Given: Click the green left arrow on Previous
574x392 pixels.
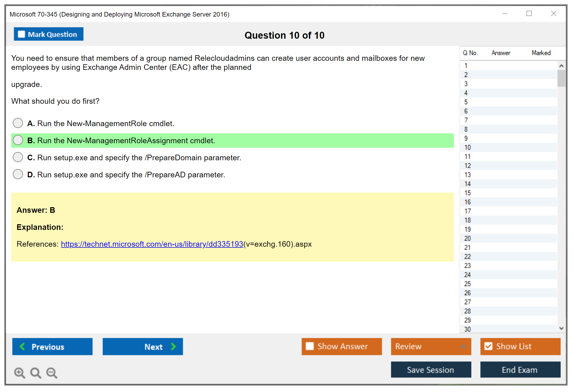Looking at the screenshot, I should pyautogui.click(x=22, y=346).
